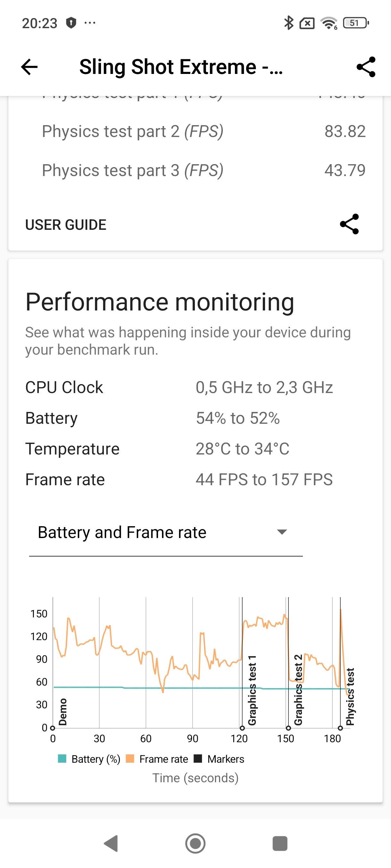Tap Android back navigation button
The image size is (391, 868).
coord(111,844)
